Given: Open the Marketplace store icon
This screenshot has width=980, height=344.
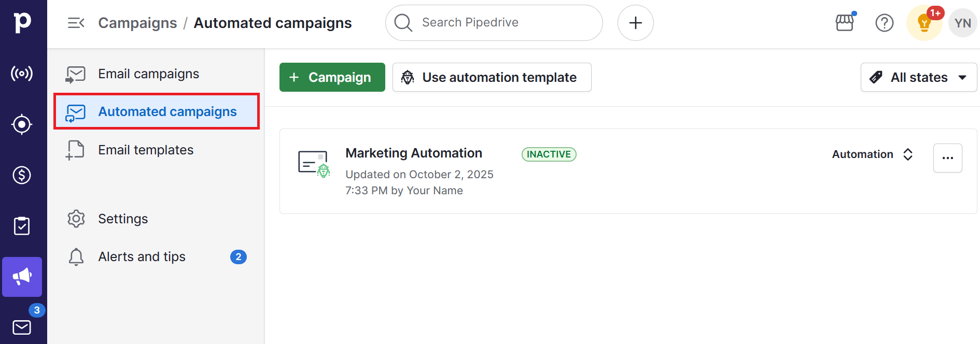Looking at the screenshot, I should (x=845, y=23).
